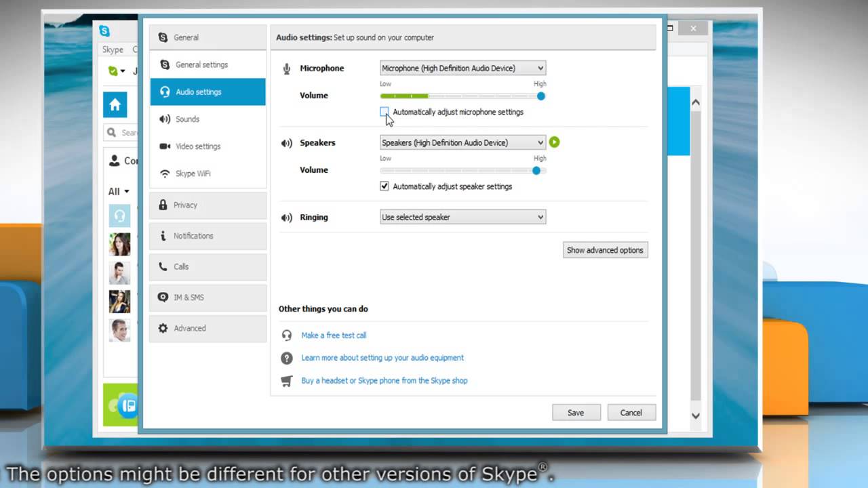Viewport: 868px width, 488px height.
Task: Click the speaker icon beside Ringing label
Action: pos(287,218)
